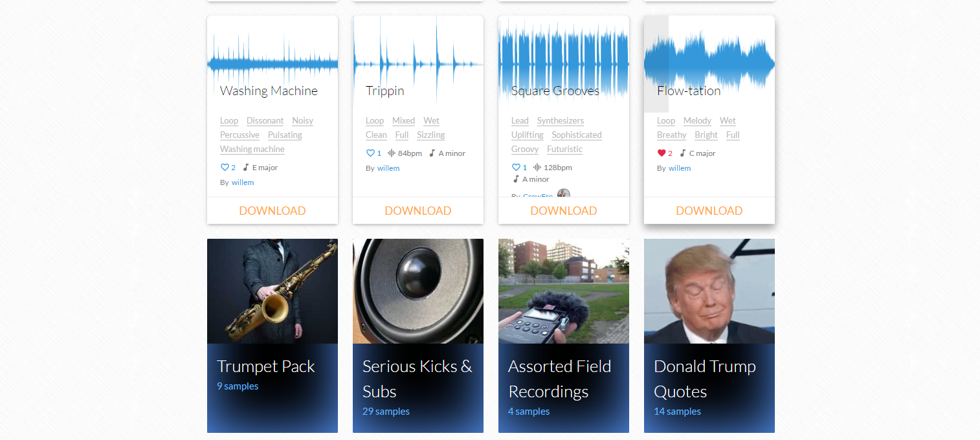The width and height of the screenshot is (980, 440).
Task: Click the Trippin bpm waveform icon
Action: click(x=392, y=153)
